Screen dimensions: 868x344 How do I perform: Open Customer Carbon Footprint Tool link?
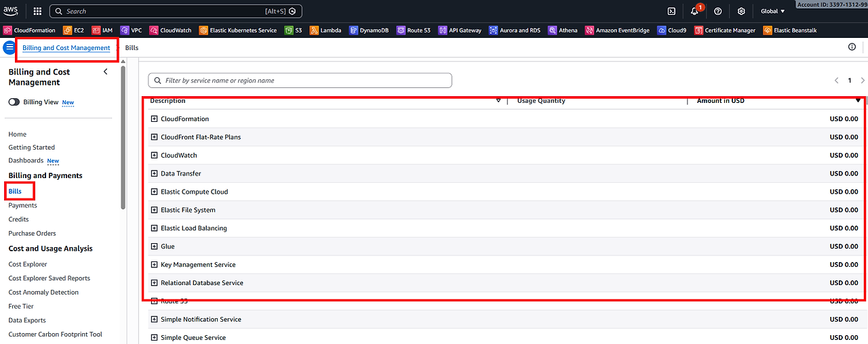56,335
